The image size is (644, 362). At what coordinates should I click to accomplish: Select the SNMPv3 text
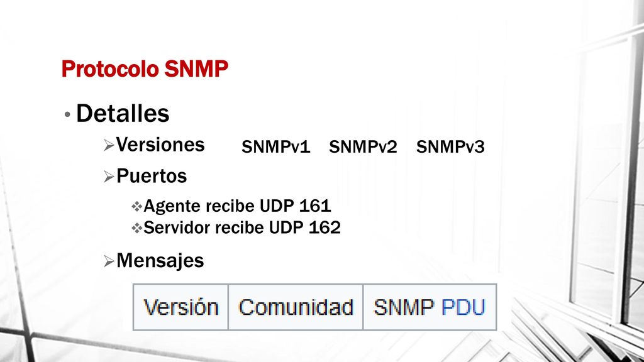pos(450,146)
